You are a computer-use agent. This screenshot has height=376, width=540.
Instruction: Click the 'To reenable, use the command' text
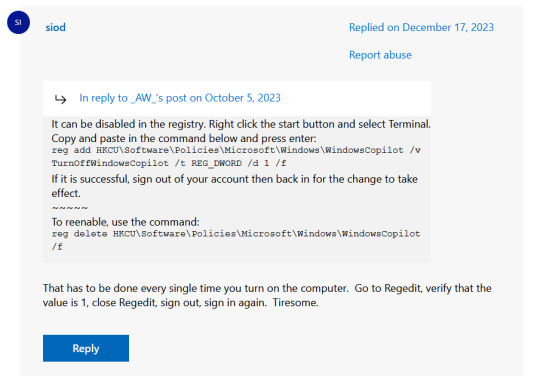pyautogui.click(x=125, y=222)
